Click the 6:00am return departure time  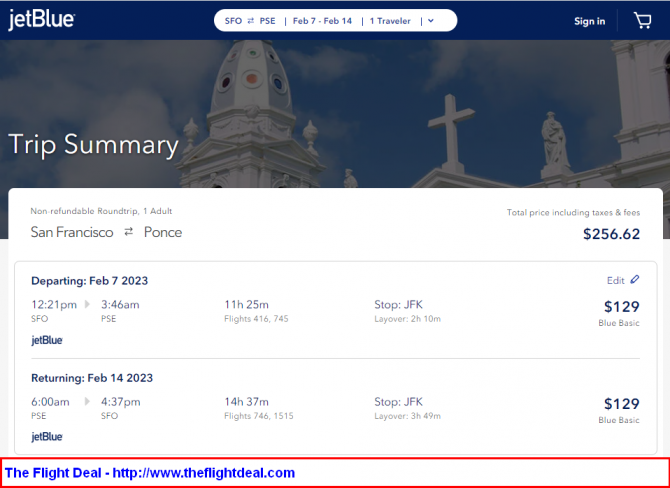tap(50, 402)
